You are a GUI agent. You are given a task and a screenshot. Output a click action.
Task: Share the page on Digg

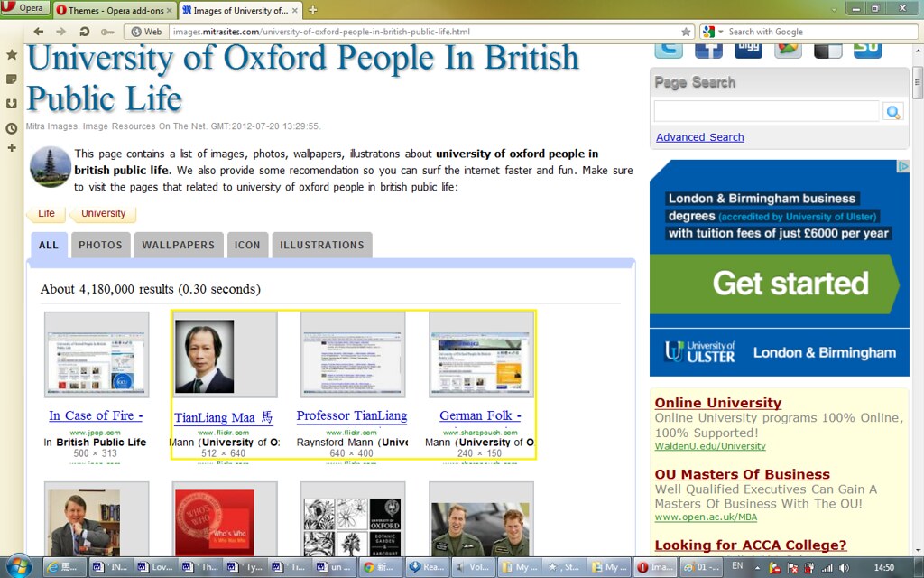pos(748,51)
